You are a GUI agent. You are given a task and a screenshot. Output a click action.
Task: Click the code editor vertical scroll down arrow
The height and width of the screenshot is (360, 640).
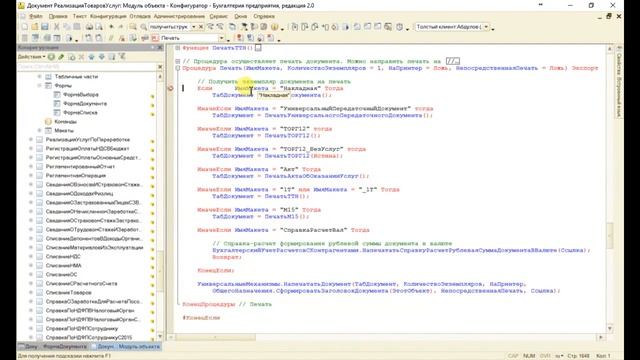(x=610, y=329)
